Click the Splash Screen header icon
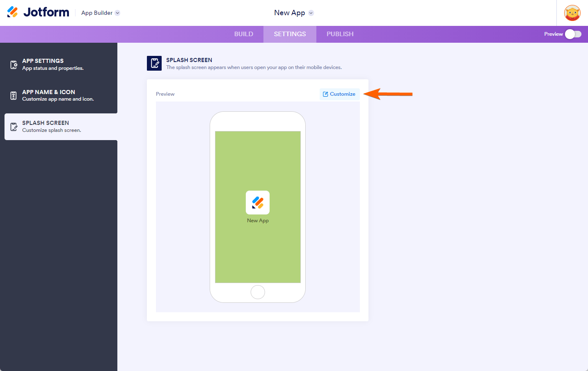 154,63
